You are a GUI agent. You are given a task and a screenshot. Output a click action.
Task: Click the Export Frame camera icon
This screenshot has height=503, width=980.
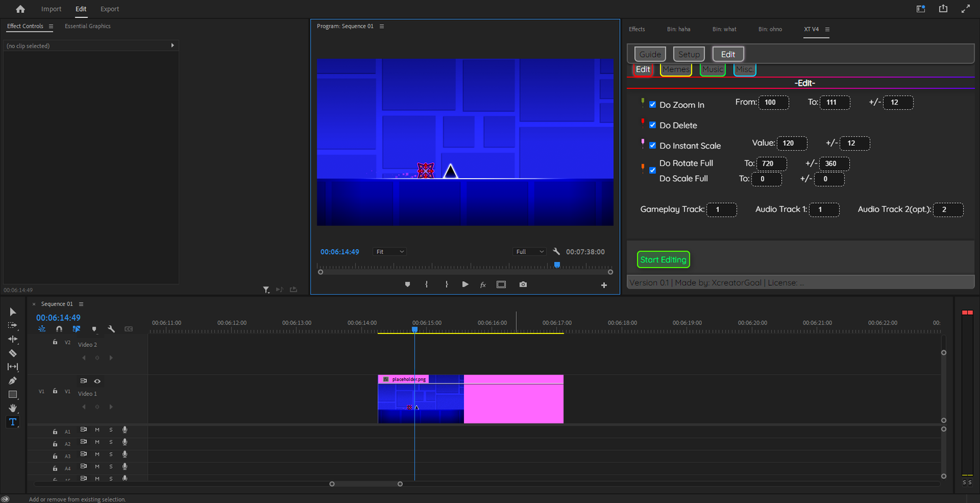[x=523, y=284]
